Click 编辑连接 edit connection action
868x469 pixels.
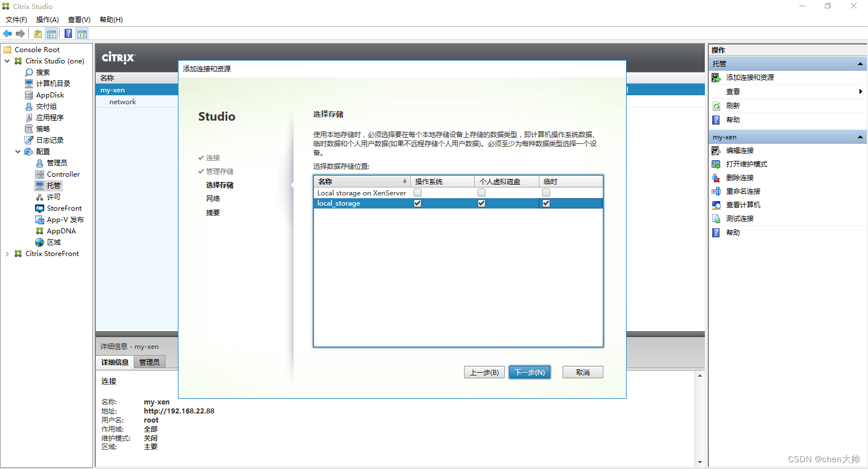739,151
